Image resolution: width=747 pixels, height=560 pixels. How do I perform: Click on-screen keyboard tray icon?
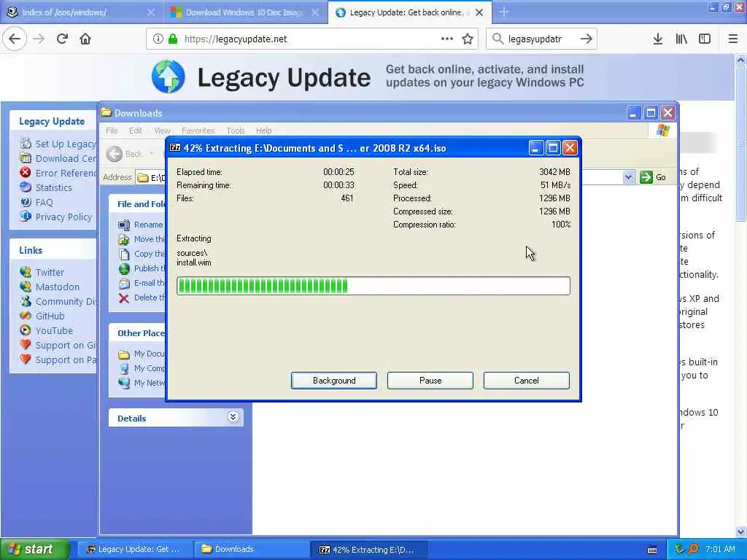coord(652,550)
